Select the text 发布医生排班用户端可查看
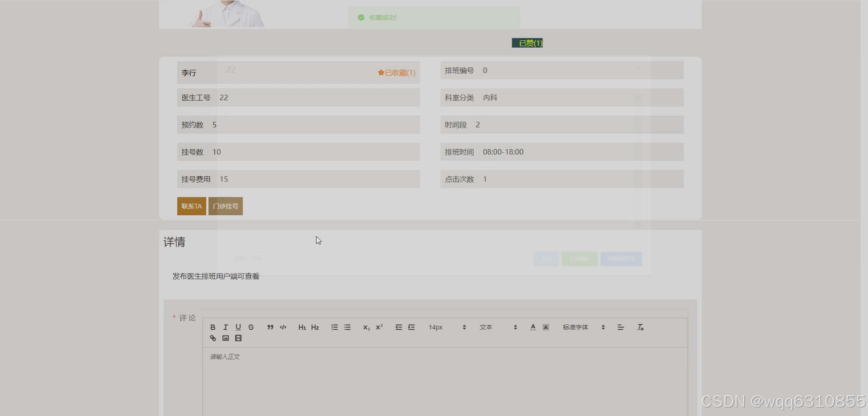 coord(216,276)
